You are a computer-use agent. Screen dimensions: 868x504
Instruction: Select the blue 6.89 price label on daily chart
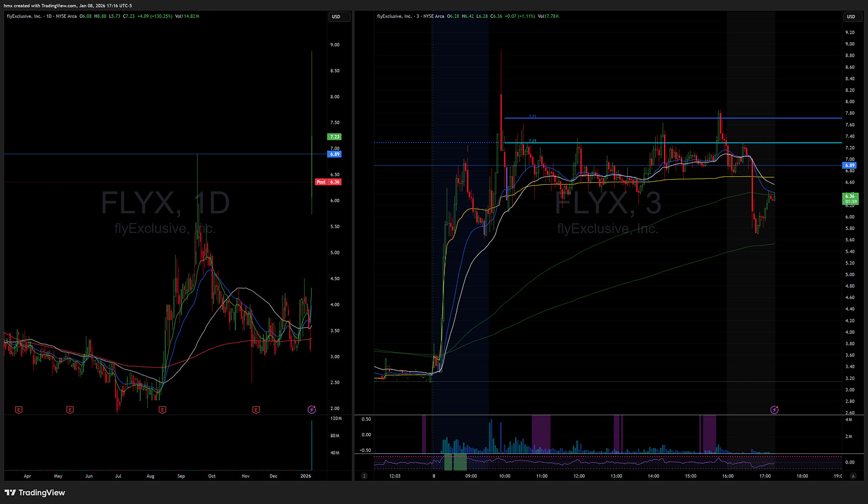[x=334, y=154]
